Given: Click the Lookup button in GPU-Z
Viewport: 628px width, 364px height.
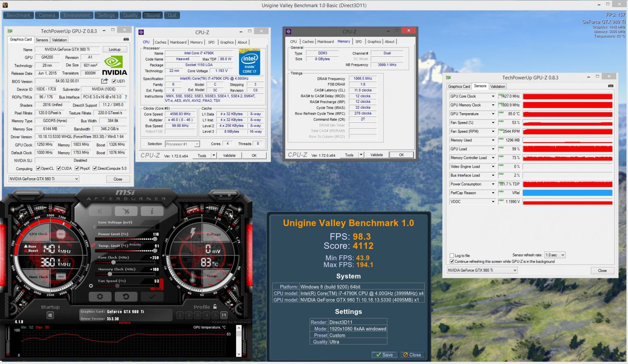Looking at the screenshot, I should pyautogui.click(x=114, y=49).
